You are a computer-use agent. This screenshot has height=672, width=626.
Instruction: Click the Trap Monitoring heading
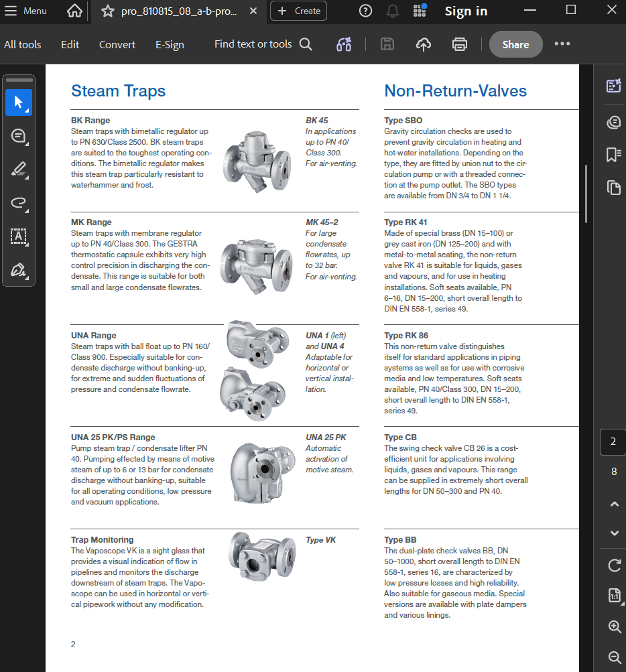tap(103, 540)
